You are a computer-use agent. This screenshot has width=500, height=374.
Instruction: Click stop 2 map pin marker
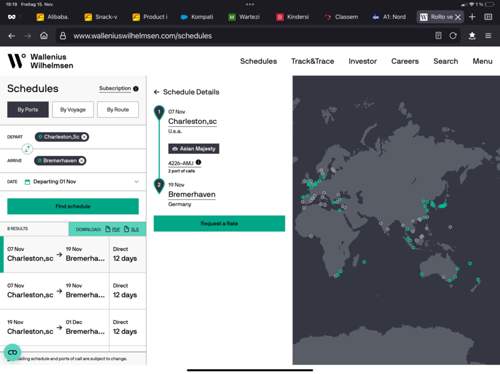tap(159, 186)
